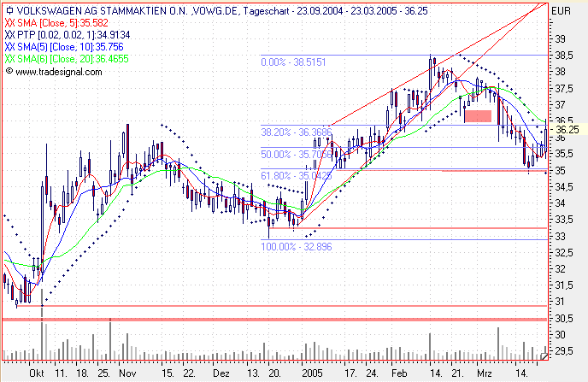Image resolution: width=588 pixels, height=382 pixels.
Task: Click the 30,5 value on the price axis
Action: (x=564, y=319)
